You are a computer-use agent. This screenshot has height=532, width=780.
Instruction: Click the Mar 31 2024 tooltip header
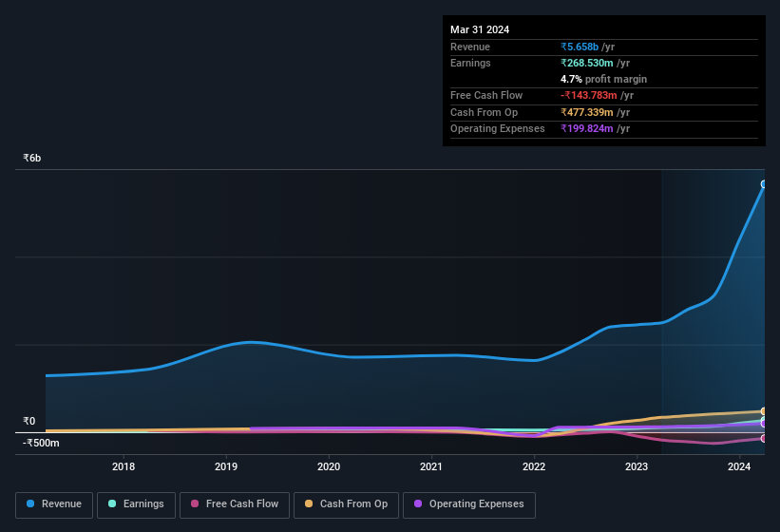pyautogui.click(x=480, y=29)
